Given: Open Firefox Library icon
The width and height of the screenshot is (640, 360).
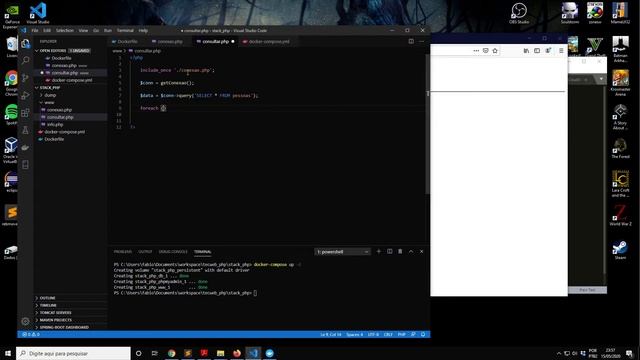Looking at the screenshot, I should point(526,51).
